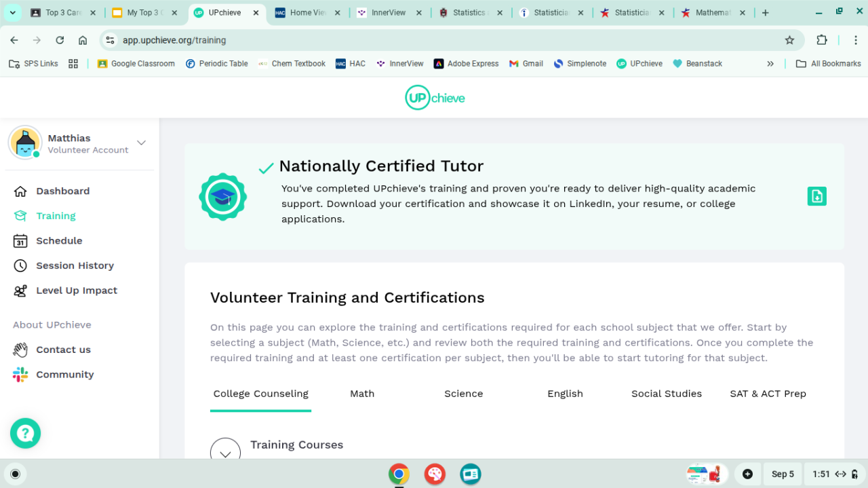Image resolution: width=868 pixels, height=488 pixels.
Task: Close the UPchieve browser tab
Action: coord(256,13)
